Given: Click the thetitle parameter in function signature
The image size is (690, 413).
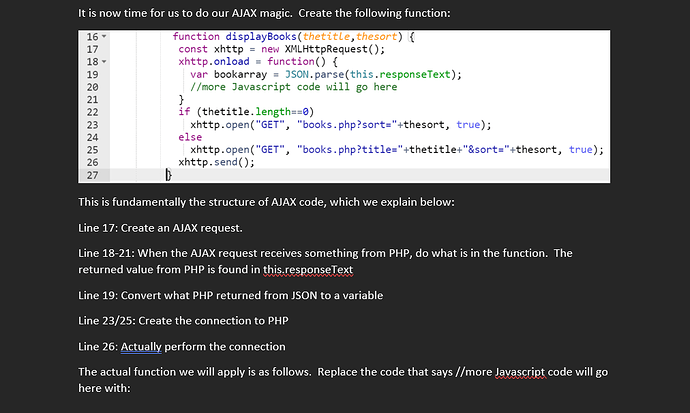Looking at the screenshot, I should pos(326,37).
